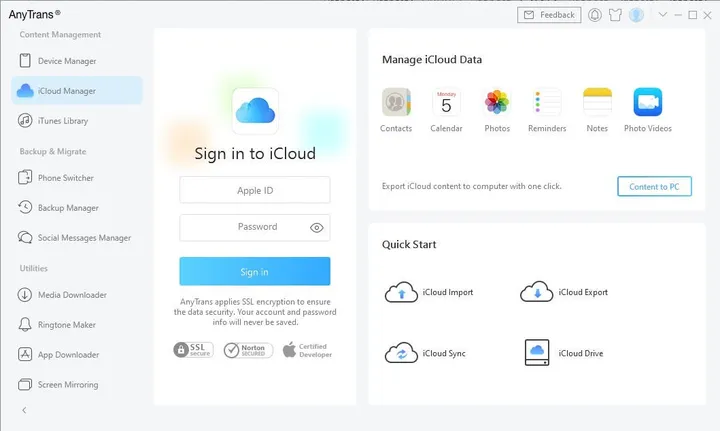Click the Sign in button
The width and height of the screenshot is (720, 431).
point(255,271)
